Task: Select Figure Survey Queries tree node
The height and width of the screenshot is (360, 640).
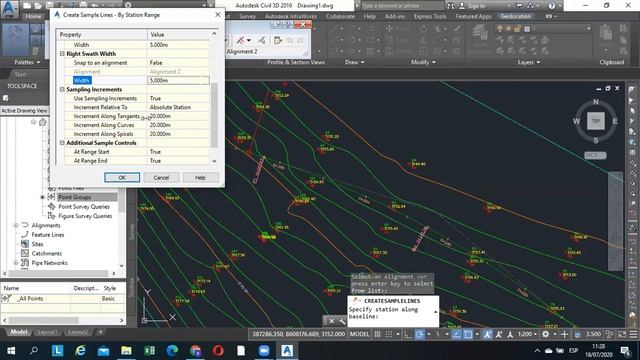Action: (85, 216)
